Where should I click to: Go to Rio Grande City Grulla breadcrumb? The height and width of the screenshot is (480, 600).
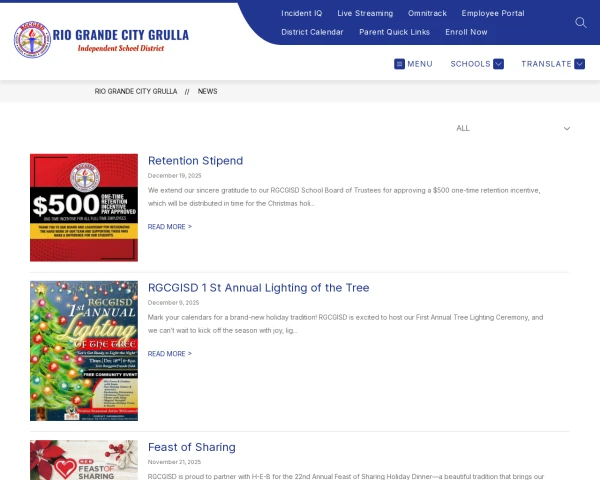136,91
